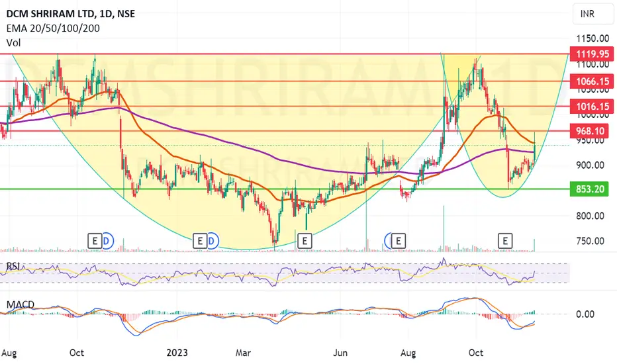Viewport: 617px width, 364px height.
Task: Open the dividend D marker of January 2023
Action: [x=213, y=240]
